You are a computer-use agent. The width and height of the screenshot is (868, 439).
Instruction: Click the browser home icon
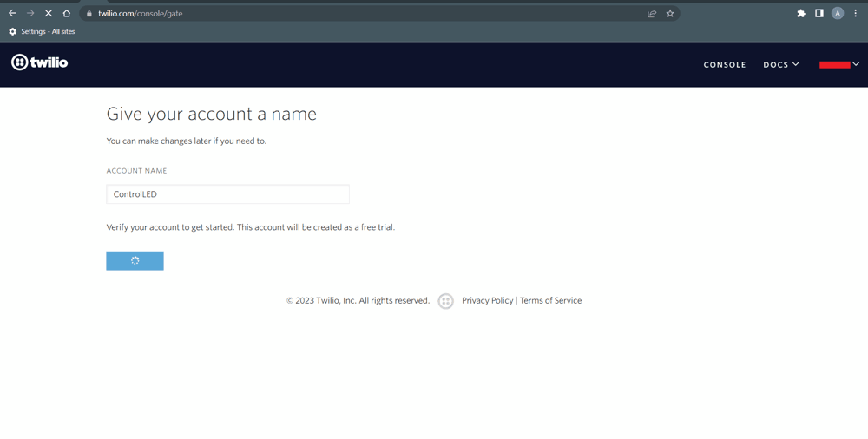pos(67,14)
